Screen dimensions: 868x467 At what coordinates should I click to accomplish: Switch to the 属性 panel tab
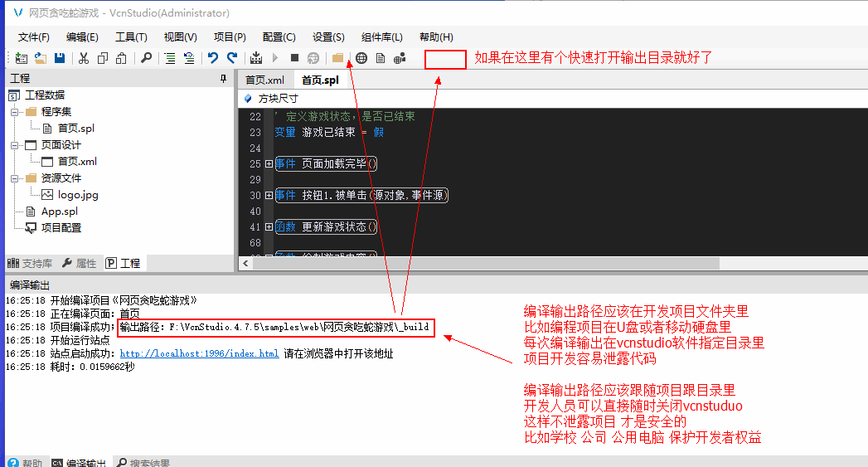point(80,264)
